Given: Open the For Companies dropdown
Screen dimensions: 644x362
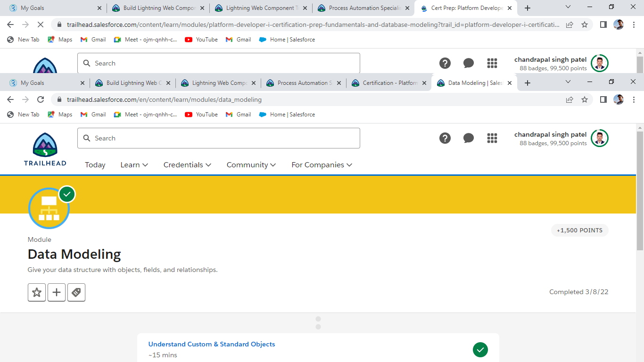Looking at the screenshot, I should [322, 165].
